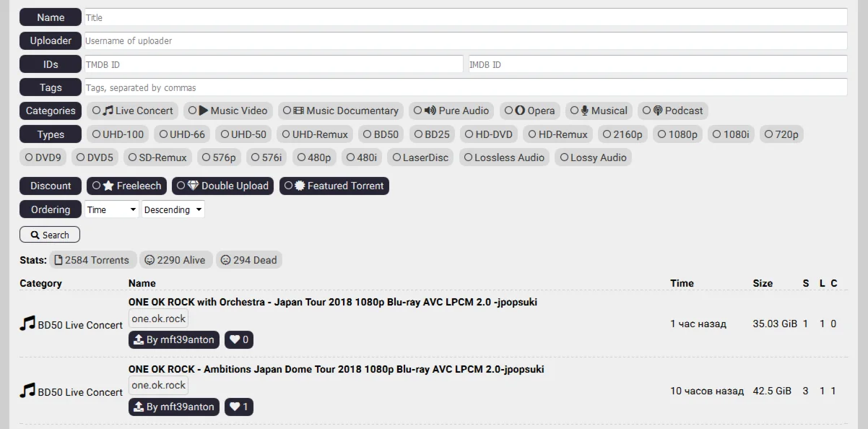This screenshot has height=429, width=868.
Task: Focus the TMDB ID field
Action: click(274, 64)
